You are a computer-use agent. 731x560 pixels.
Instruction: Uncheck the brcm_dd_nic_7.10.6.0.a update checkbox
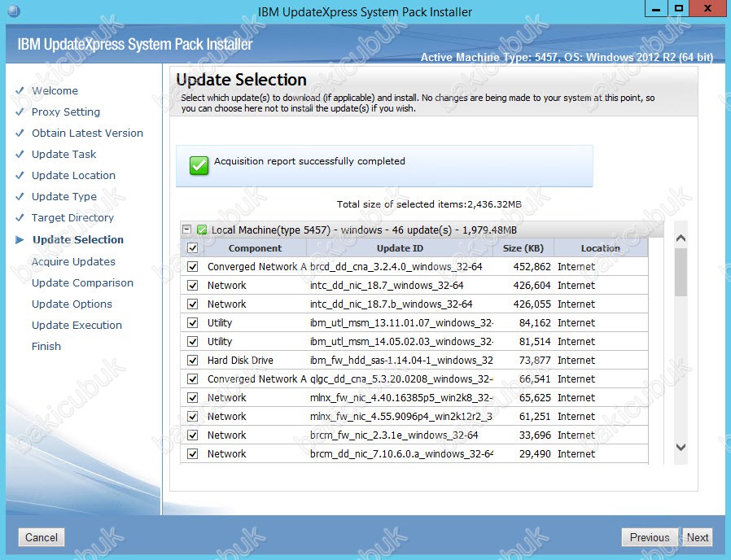(193, 453)
